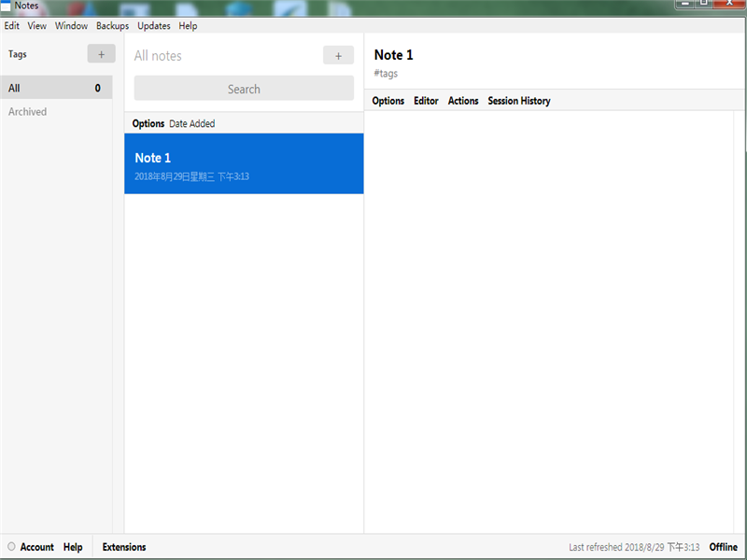Image resolution: width=747 pixels, height=560 pixels.
Task: Open Extensions from the footer bar
Action: pos(124,547)
